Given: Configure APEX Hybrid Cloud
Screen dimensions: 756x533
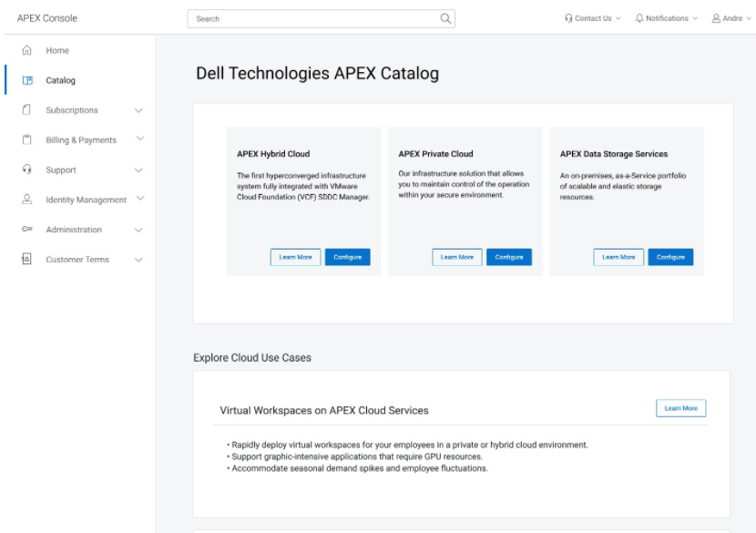Looking at the screenshot, I should pos(348,257).
